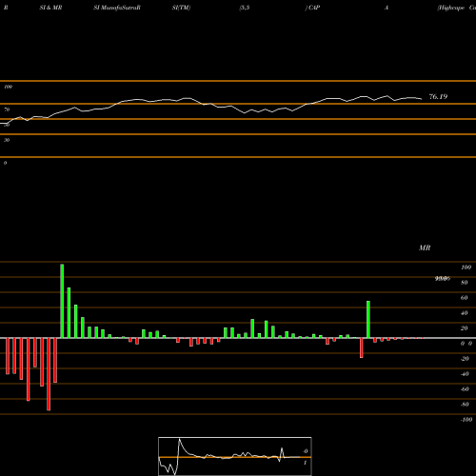Viewport: 476px width, 476px height.
Task: Click the MR axis label -100
Action: pos(466,420)
